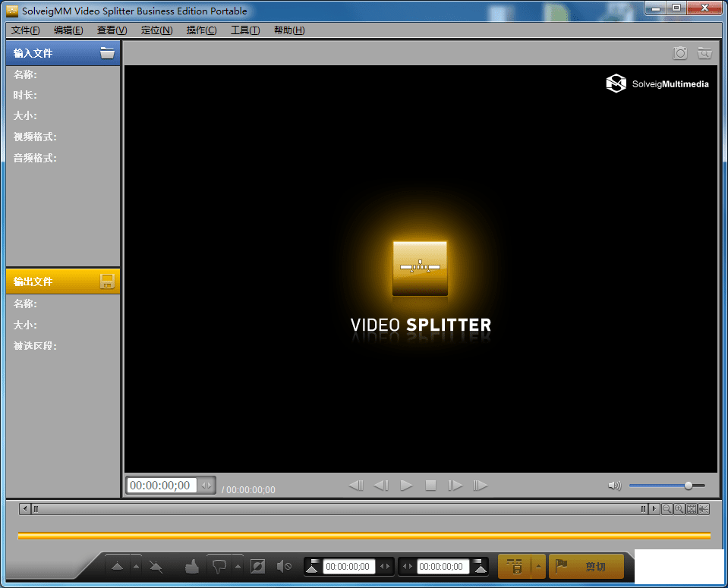Expand the batch queue dropdown arrow

(x=538, y=566)
